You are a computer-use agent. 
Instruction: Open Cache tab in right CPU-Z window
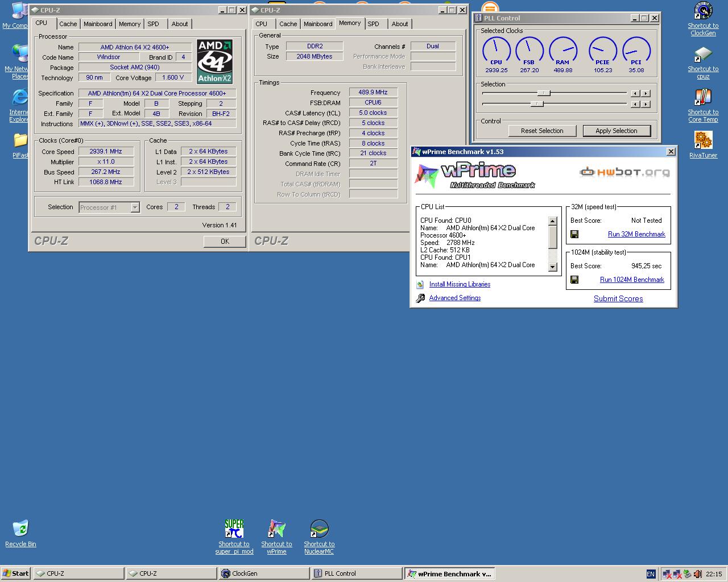pos(288,24)
